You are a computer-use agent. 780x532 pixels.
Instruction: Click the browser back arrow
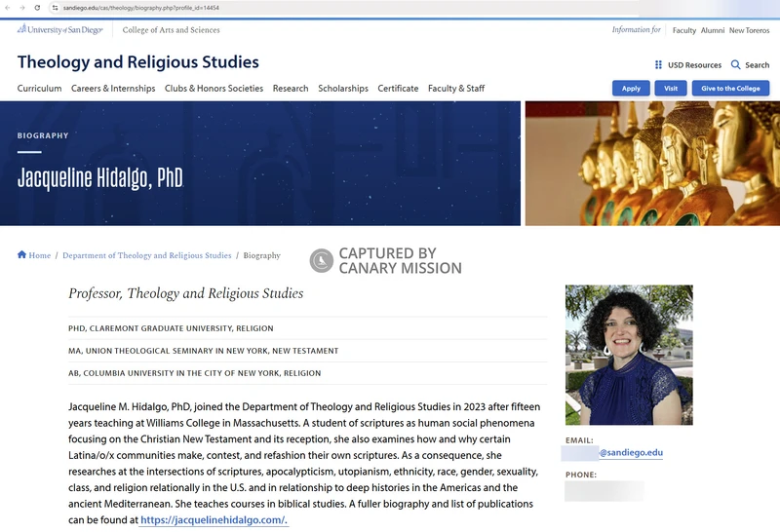pos(8,7)
